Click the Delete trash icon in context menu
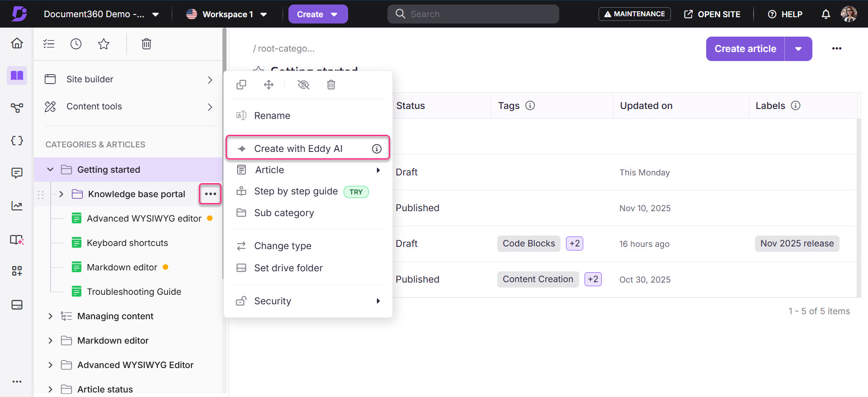 click(x=331, y=85)
